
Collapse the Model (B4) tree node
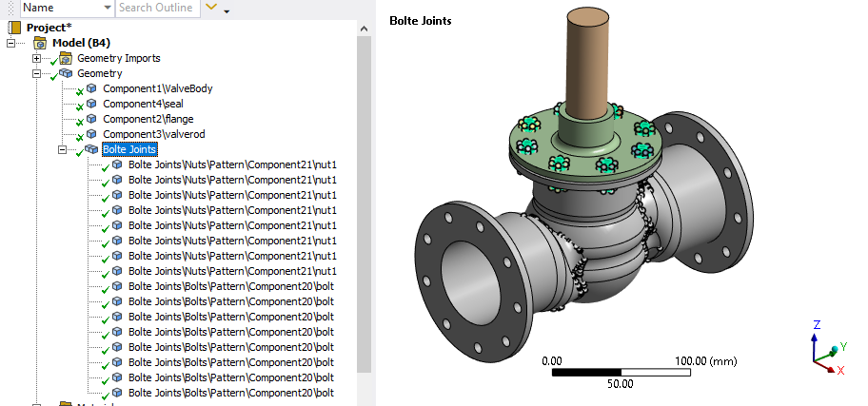click(x=10, y=43)
